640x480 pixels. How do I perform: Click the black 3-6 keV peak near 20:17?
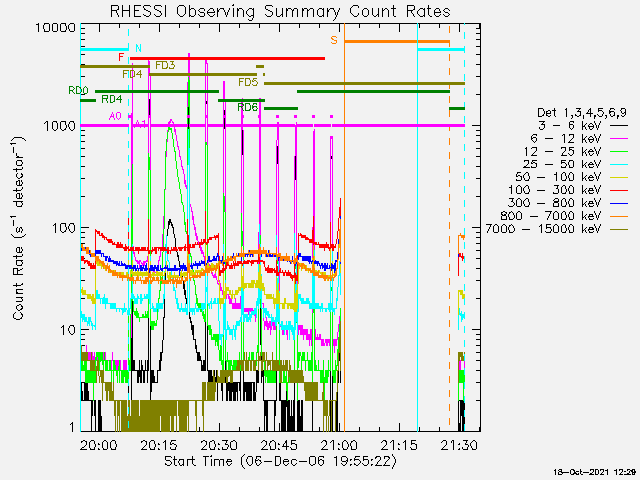click(170, 222)
